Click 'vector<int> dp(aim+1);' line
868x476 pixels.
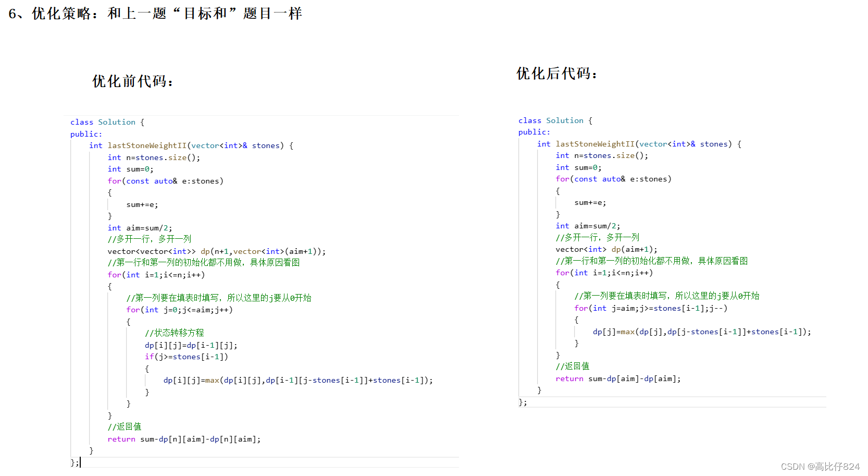606,249
